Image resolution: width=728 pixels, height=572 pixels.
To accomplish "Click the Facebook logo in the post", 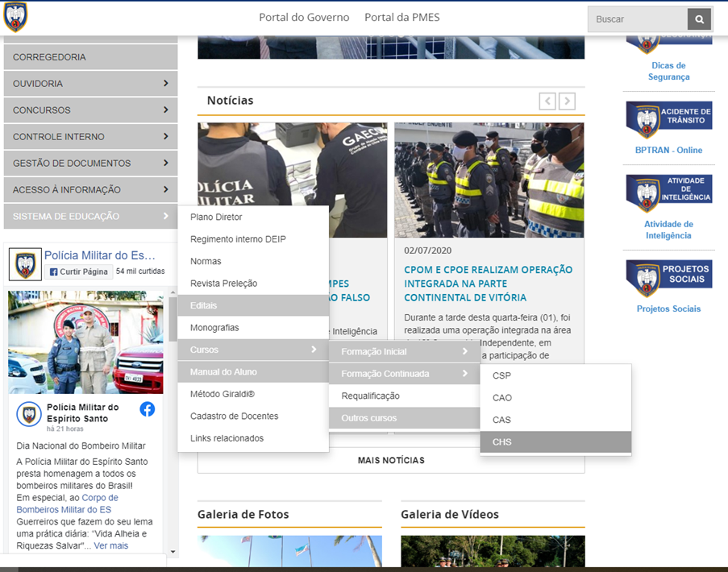I will point(148,409).
